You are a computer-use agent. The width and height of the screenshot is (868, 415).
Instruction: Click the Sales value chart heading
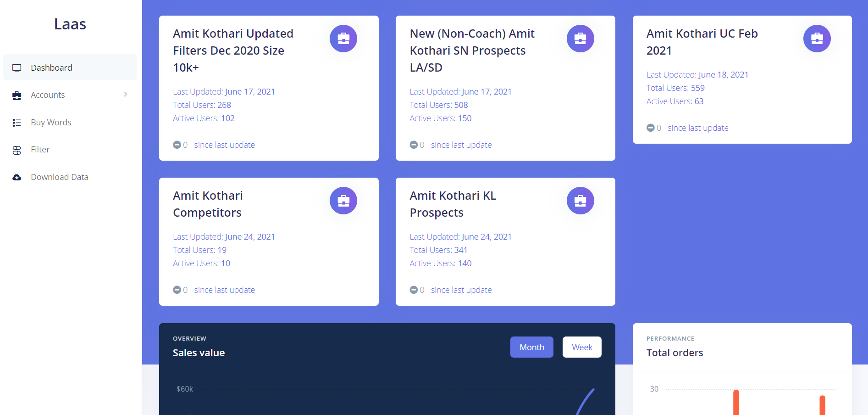(199, 353)
